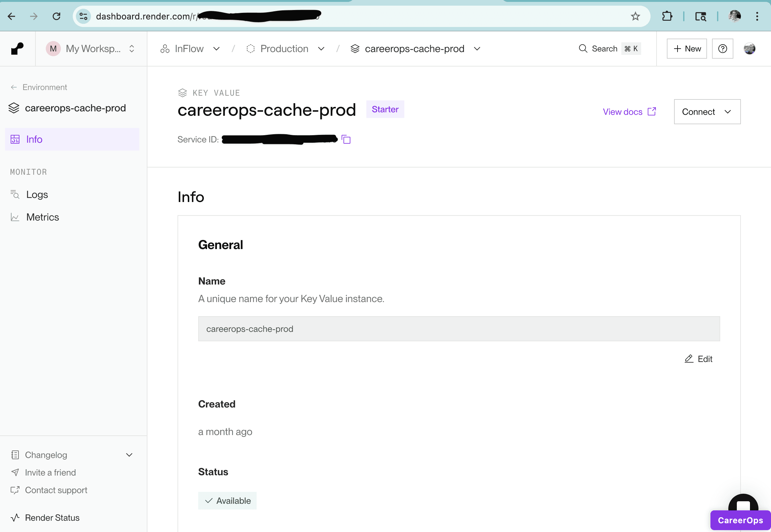
Task: Expand the Changelog section
Action: 129,455
